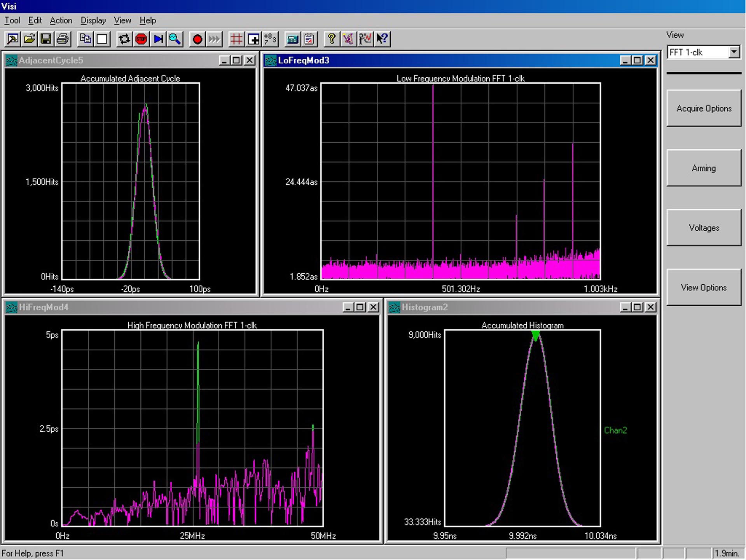Click the LoFreqMod3 window icon
This screenshot has width=746, height=560.
point(271,61)
